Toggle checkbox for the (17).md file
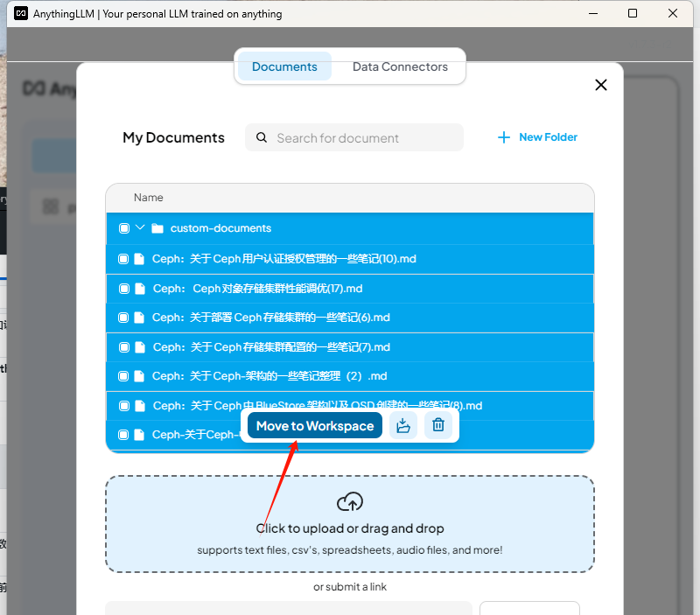700x615 pixels. (124, 289)
